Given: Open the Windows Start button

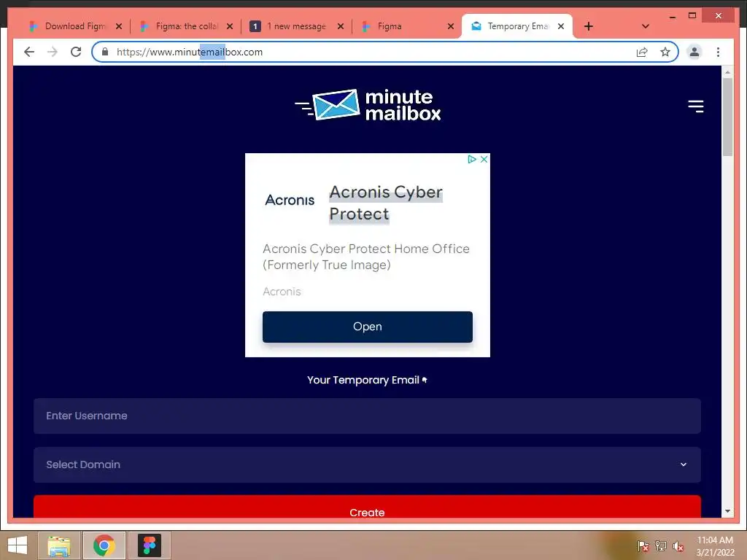Looking at the screenshot, I should pos(18,545).
